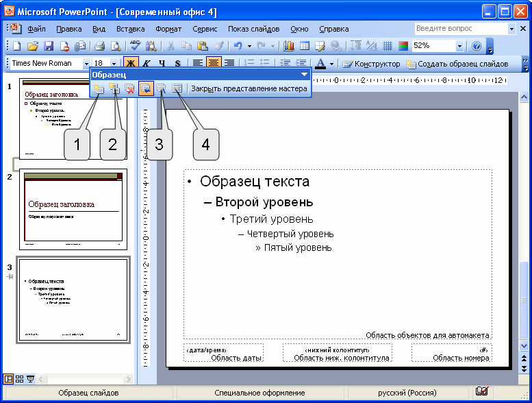Open the Undo history dropdown arrow

click(249, 46)
